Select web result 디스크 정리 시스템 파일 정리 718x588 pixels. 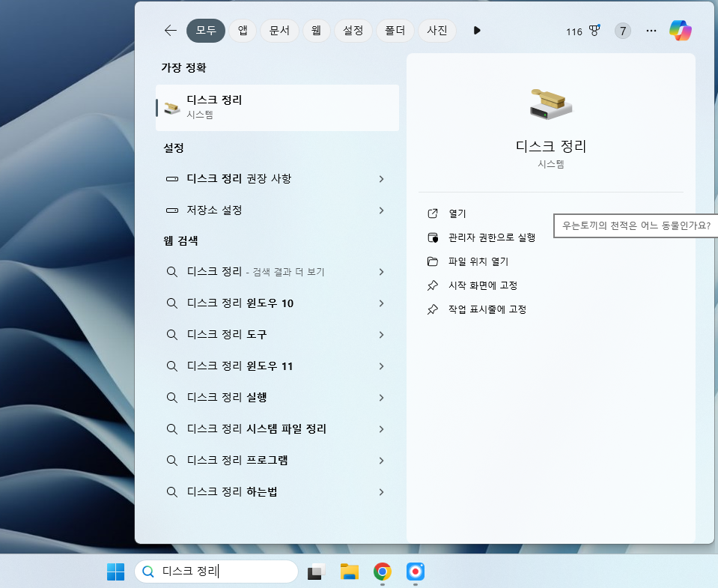click(277, 429)
